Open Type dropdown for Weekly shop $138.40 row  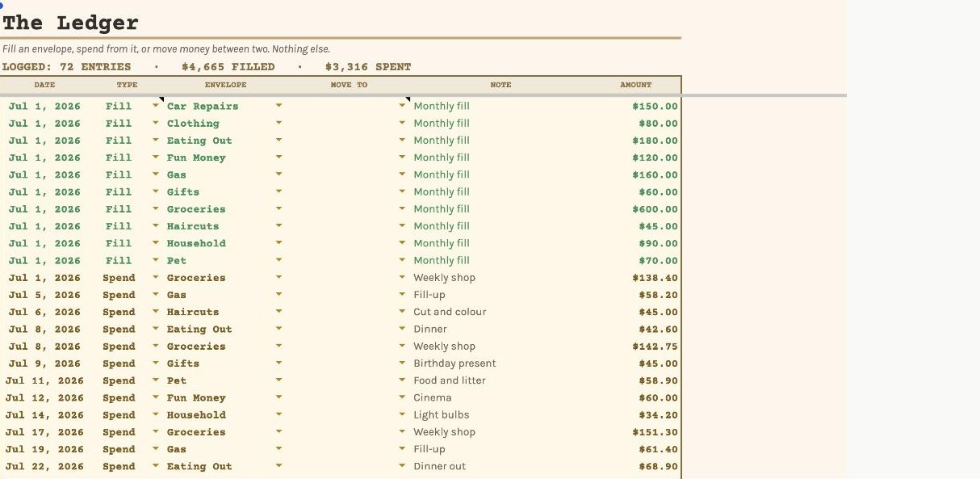coord(156,278)
